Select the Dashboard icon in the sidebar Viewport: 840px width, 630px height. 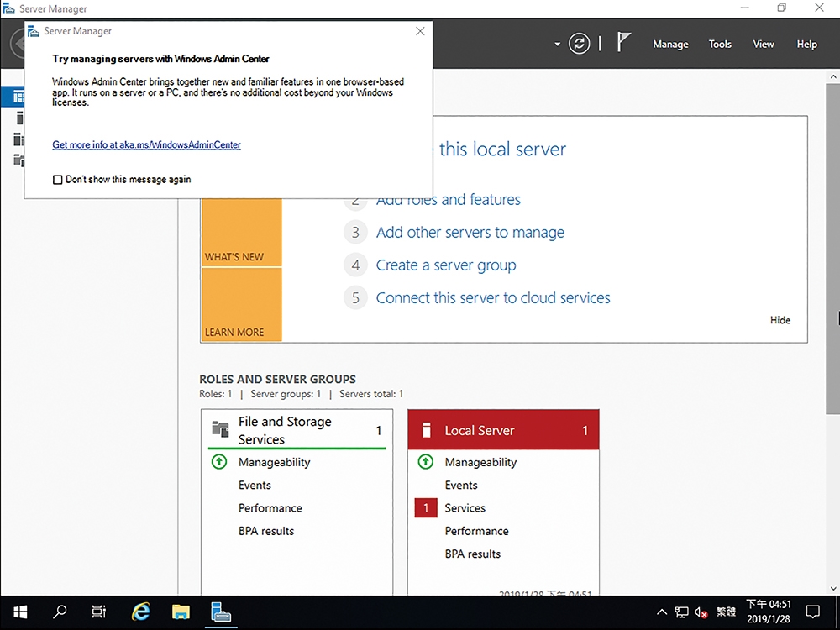pos(18,97)
